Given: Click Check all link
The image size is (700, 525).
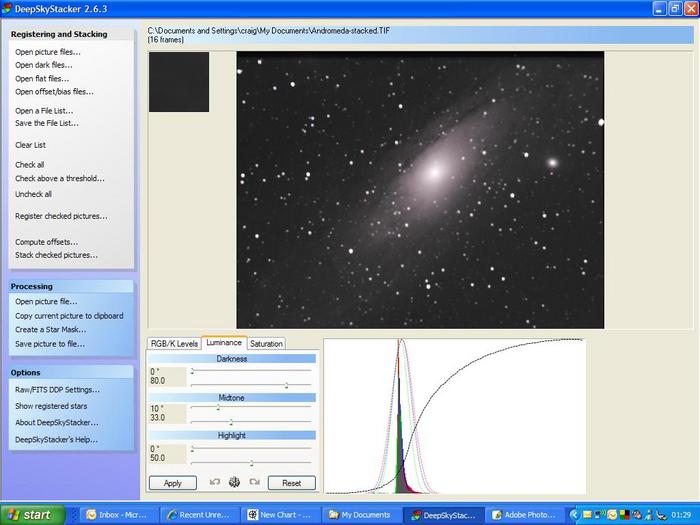Looking at the screenshot, I should [29, 165].
